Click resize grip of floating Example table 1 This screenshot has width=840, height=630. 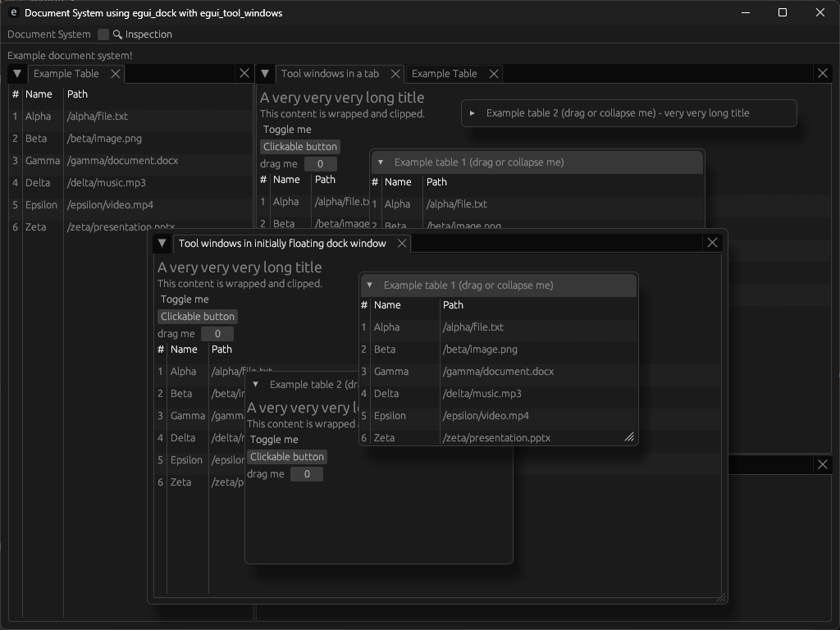pos(630,438)
